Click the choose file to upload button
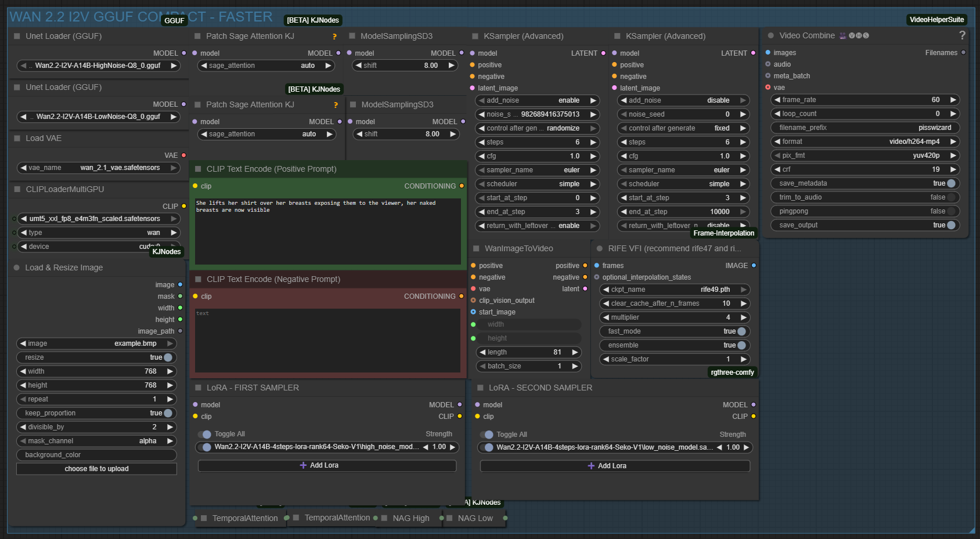The height and width of the screenshot is (539, 980). 96,469
